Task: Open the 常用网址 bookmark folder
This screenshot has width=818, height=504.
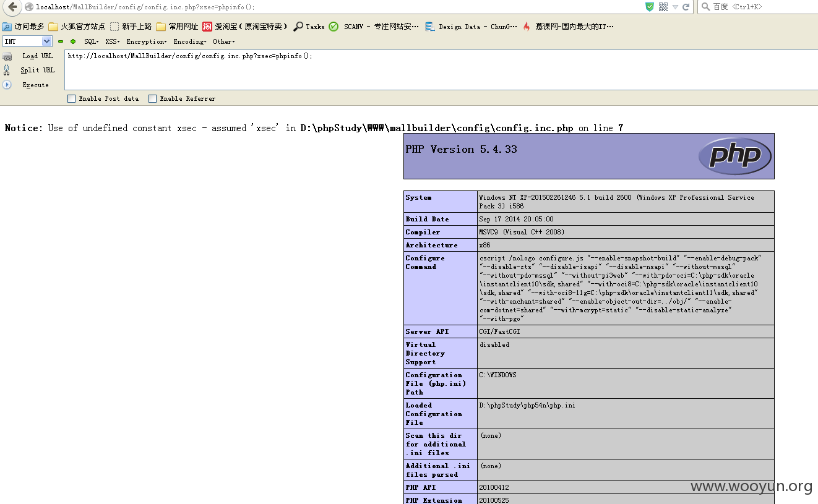Action: (x=177, y=27)
